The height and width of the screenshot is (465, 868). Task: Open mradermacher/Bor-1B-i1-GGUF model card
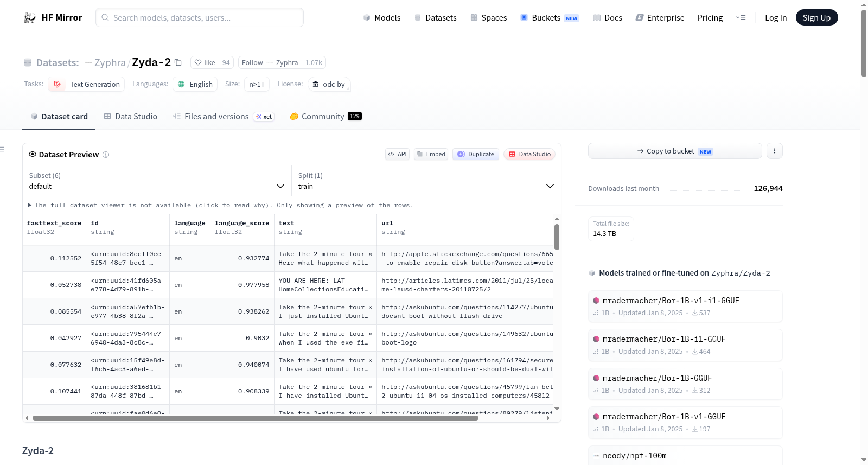[685, 345]
